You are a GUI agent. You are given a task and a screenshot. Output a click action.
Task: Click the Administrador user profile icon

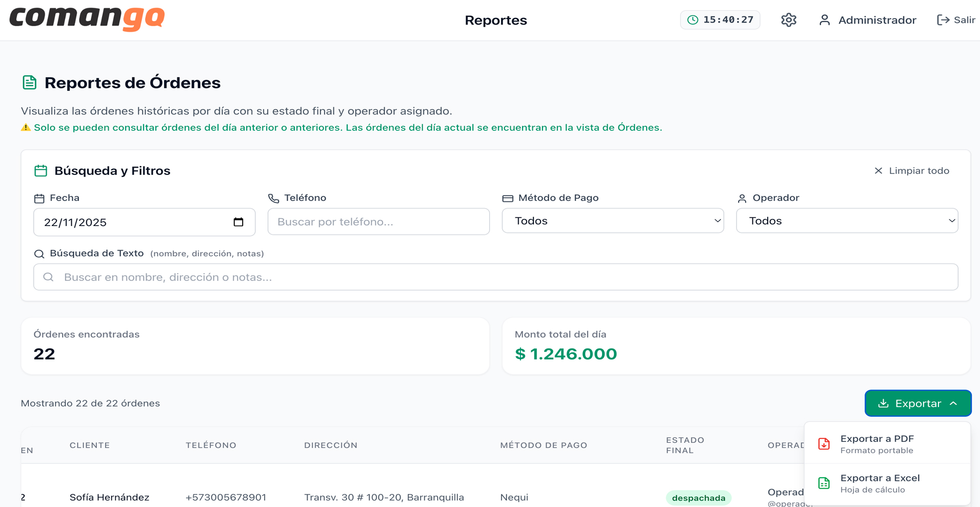tap(824, 20)
